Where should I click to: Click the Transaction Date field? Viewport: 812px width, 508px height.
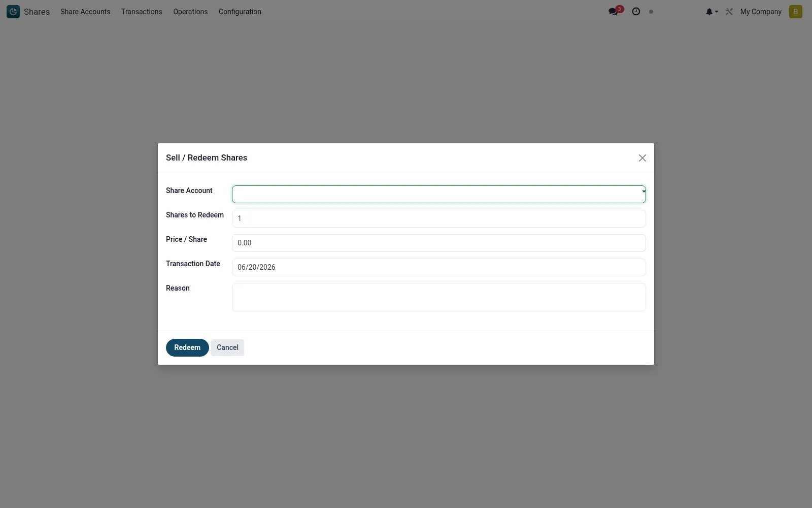[439, 267]
